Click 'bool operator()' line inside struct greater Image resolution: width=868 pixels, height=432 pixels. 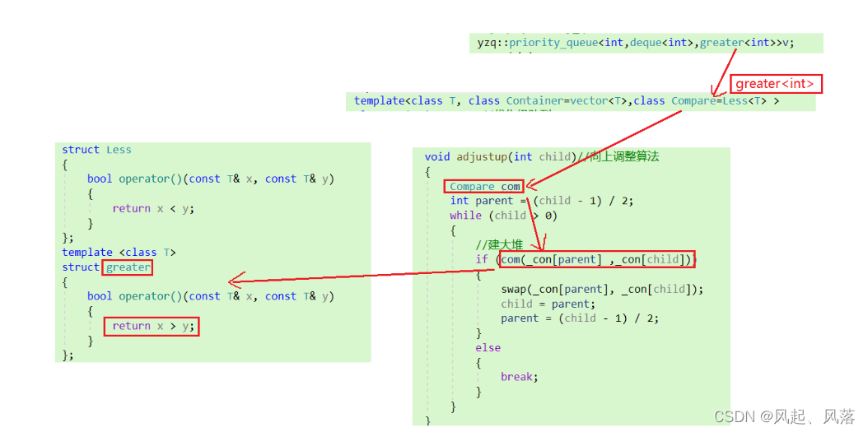pos(211,296)
